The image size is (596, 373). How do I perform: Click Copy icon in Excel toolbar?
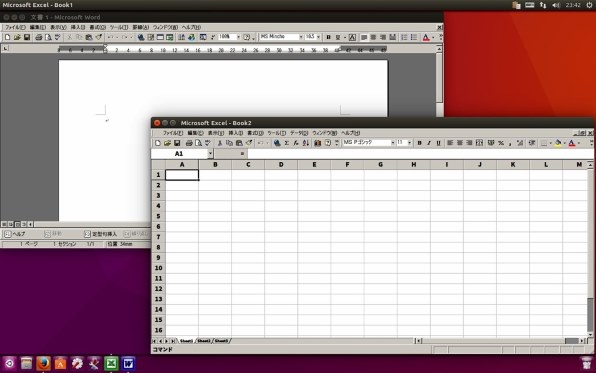click(229, 143)
